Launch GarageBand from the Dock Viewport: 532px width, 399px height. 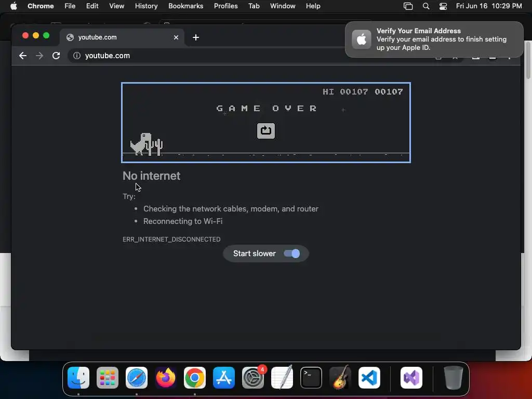pos(340,378)
